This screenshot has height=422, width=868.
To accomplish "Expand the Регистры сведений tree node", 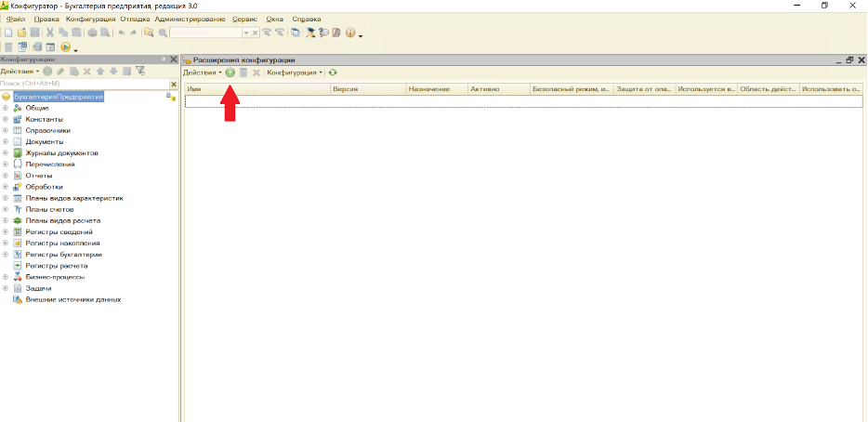I will 6,232.
